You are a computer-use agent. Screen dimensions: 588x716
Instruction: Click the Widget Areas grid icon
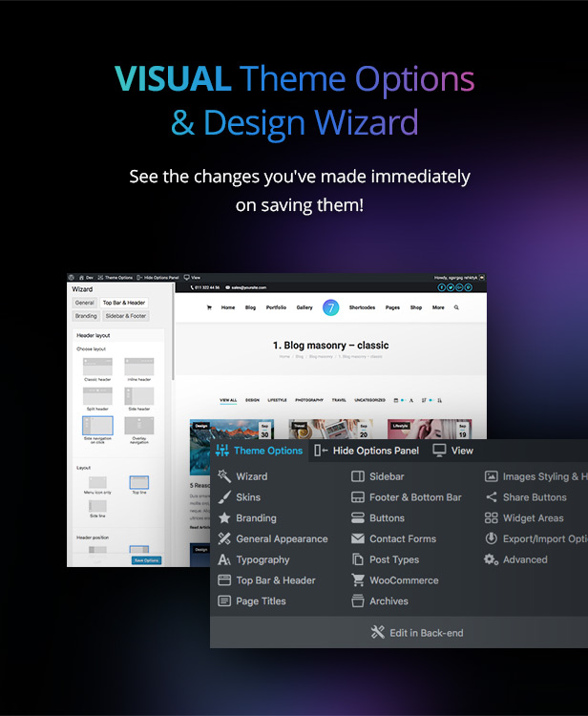[491, 518]
